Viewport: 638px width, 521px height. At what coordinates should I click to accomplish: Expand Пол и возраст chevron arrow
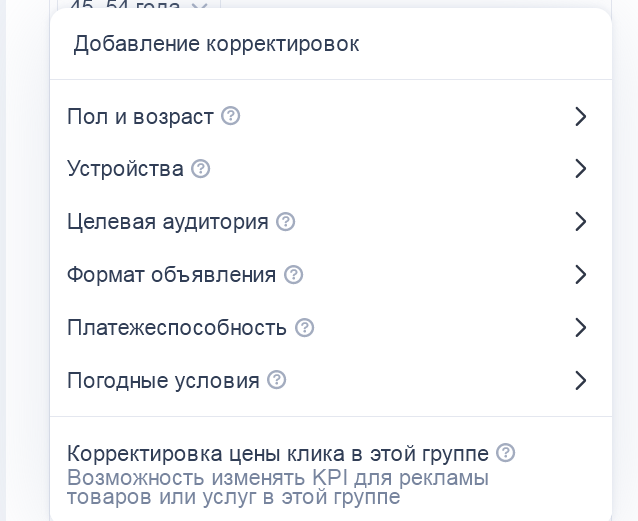tap(581, 117)
